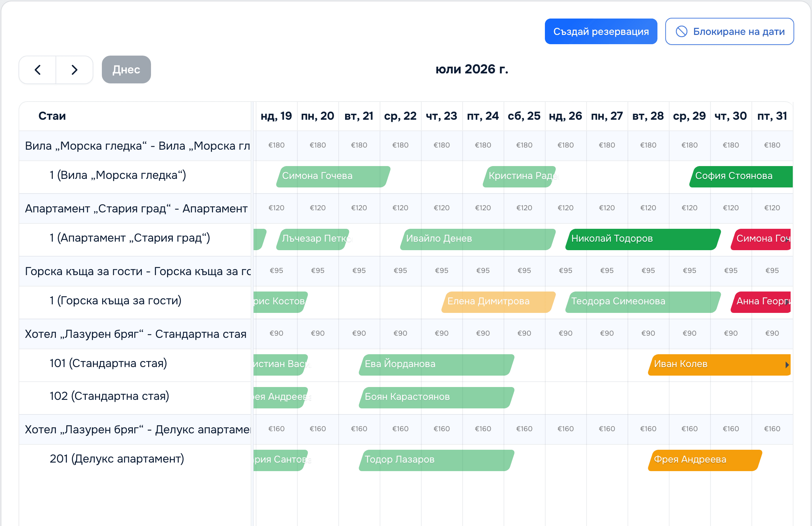Open Николай Тодоров booking bar

643,239
